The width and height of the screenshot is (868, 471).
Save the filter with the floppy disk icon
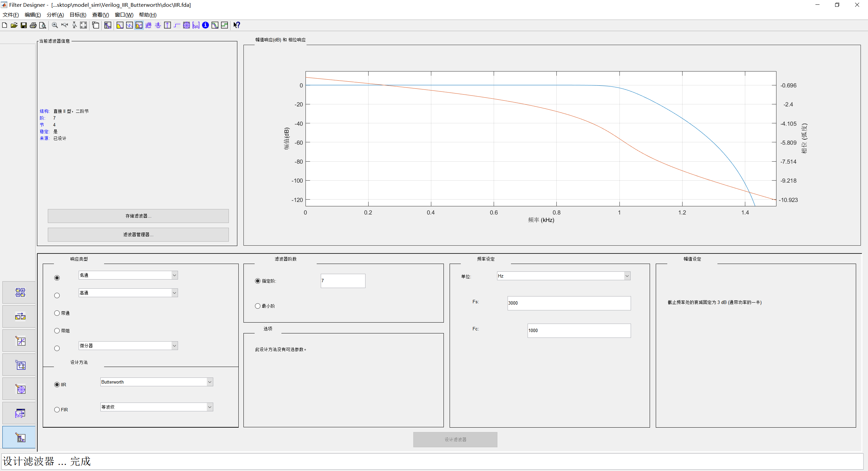point(24,25)
